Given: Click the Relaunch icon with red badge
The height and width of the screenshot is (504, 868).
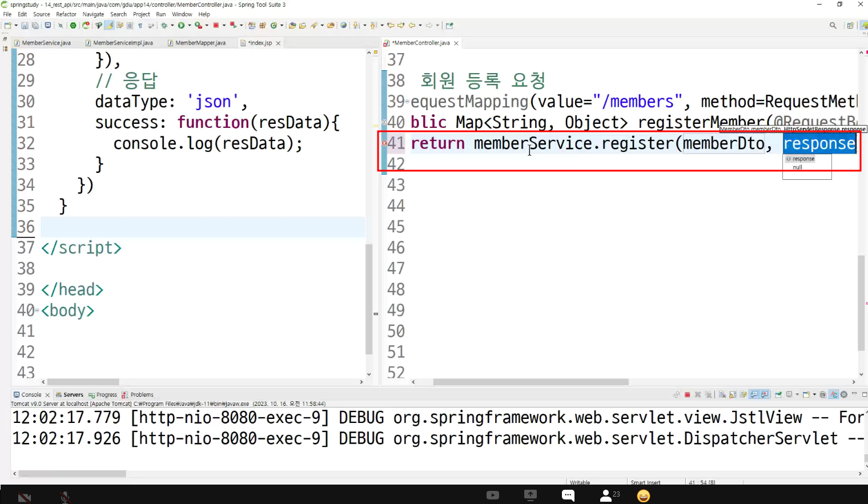Looking at the screenshot, I should tap(86, 26).
